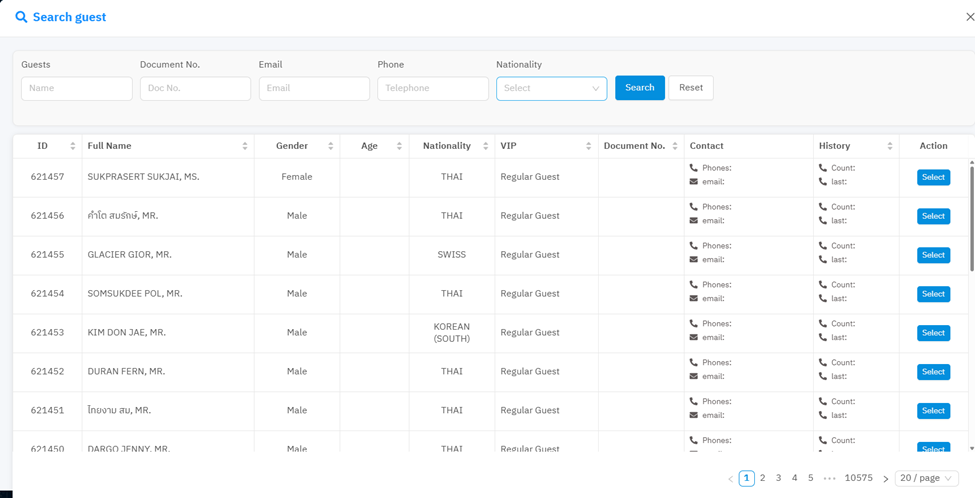Image resolution: width=975 pixels, height=498 pixels.
Task: Sort guests by Gender column arrows
Action: click(x=330, y=146)
